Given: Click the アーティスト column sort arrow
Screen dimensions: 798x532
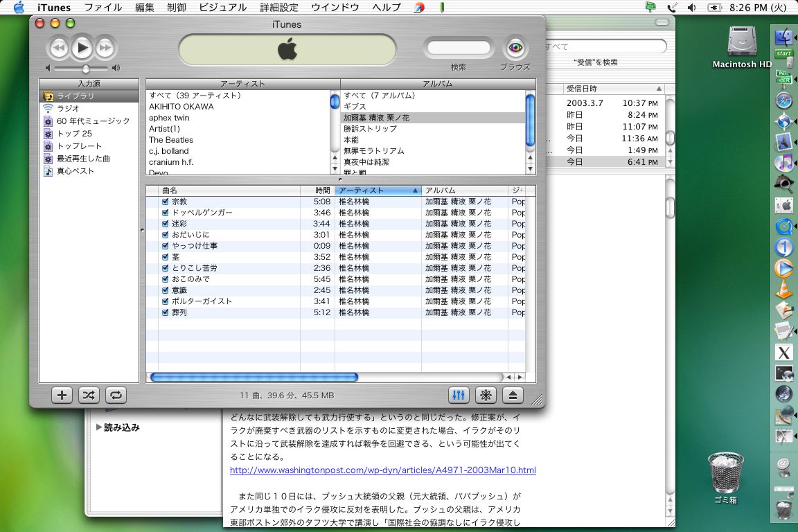Looking at the screenshot, I should click(416, 190).
